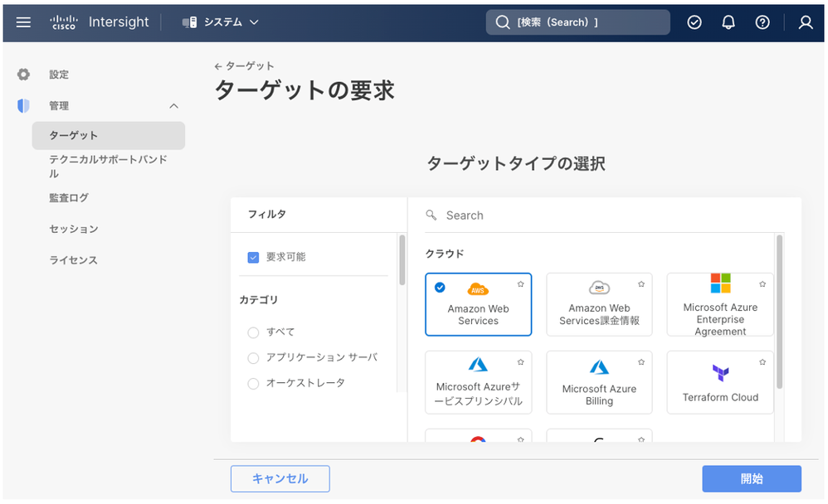Viewport: 828px width, 504px height.
Task: Click the ターゲットタイプの選択 heading
Action: (516, 163)
